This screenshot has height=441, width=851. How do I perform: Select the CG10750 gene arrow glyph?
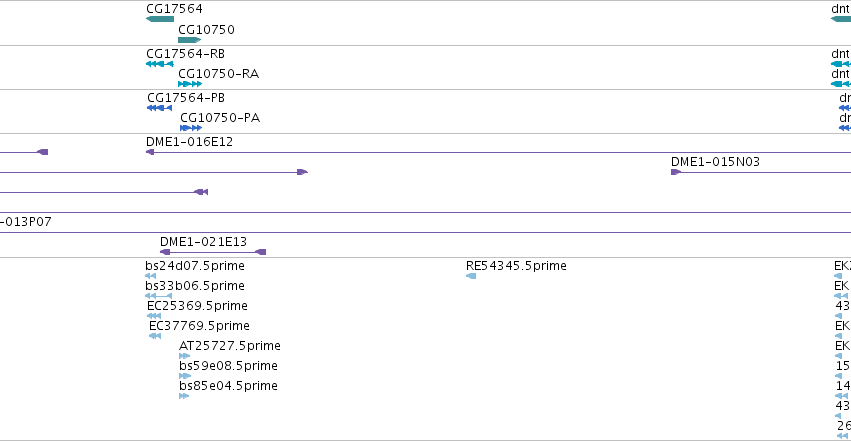190,40
